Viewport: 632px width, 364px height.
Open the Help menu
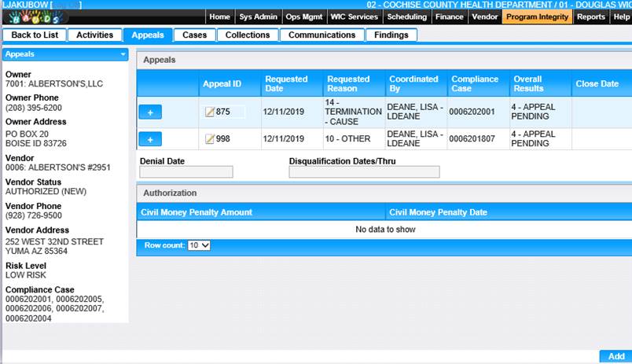621,17
